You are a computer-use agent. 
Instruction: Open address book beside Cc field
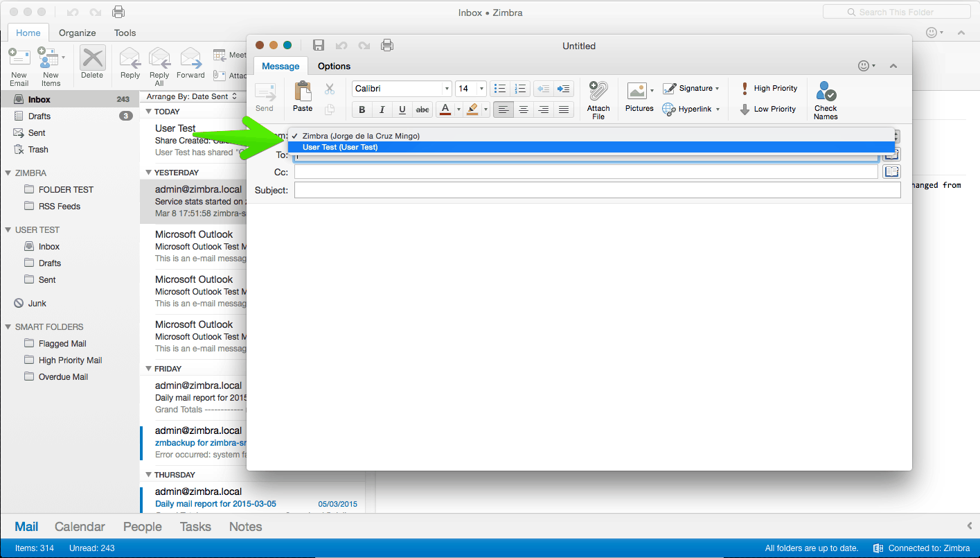[892, 172]
